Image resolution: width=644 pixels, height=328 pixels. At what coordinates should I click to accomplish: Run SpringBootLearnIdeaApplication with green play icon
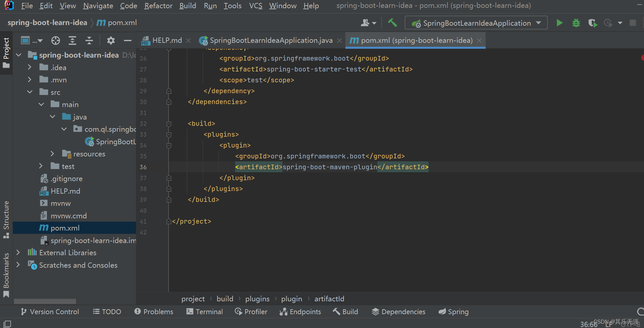click(x=559, y=23)
